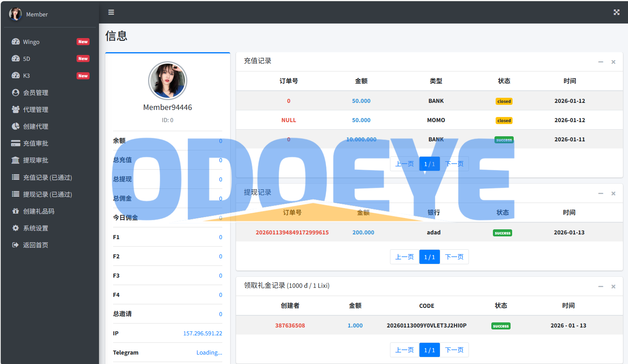Viewport: 628px width, 364px height.
Task: Open Wingo from the sidebar
Action: pyautogui.click(x=31, y=42)
